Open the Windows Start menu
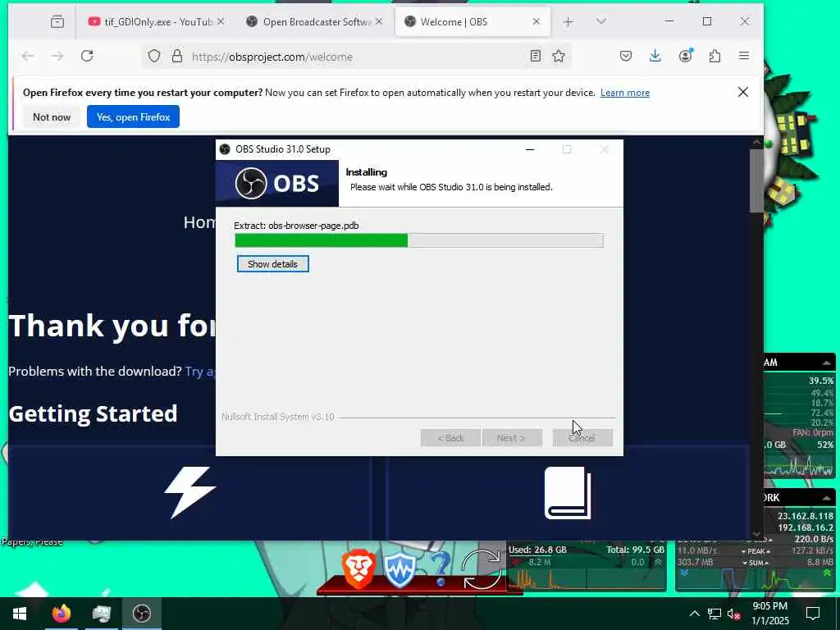Viewport: 840px width, 630px height. tap(20, 614)
